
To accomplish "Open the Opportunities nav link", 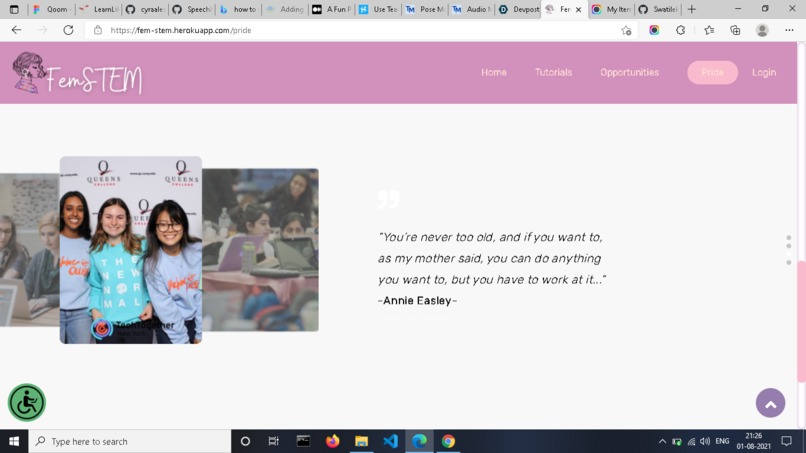I will [x=629, y=73].
